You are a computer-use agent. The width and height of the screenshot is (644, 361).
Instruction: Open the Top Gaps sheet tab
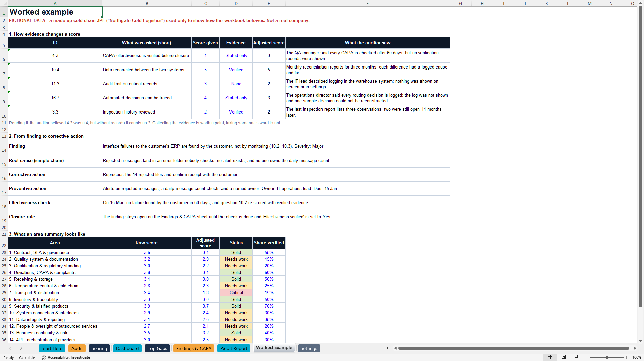157,348
